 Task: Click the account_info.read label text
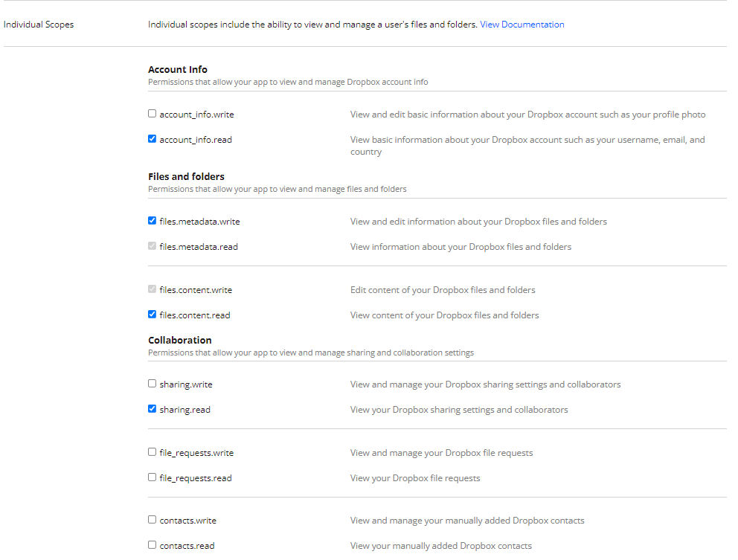point(195,140)
